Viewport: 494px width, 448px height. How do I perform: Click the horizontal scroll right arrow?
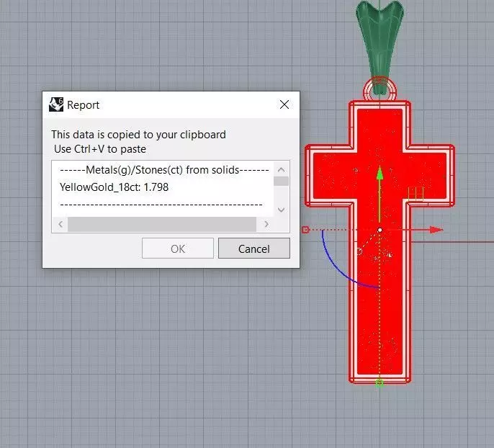click(266, 224)
